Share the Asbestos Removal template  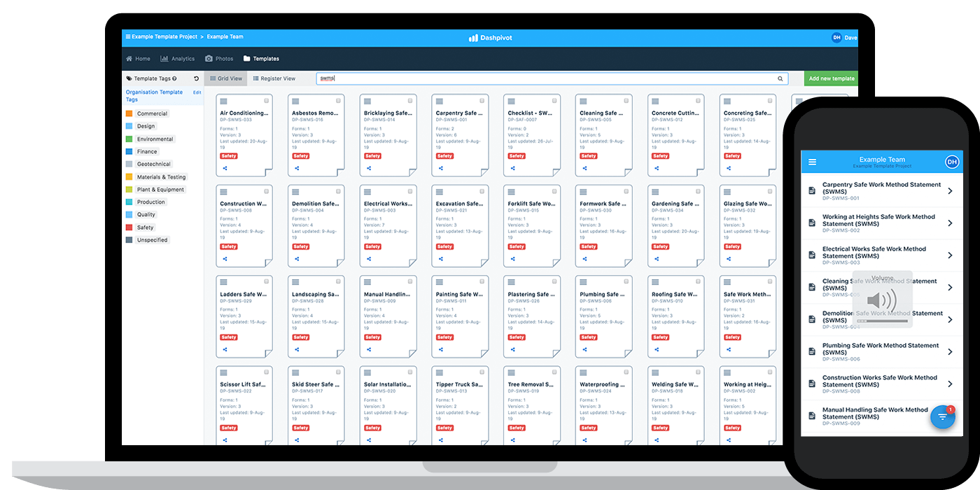pyautogui.click(x=297, y=168)
